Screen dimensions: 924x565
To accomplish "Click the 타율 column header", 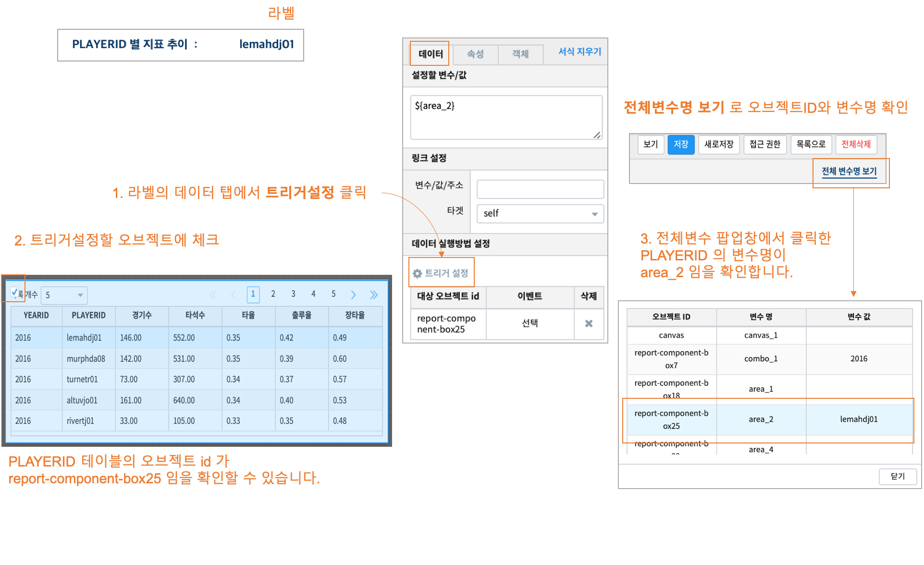I will pos(248,316).
